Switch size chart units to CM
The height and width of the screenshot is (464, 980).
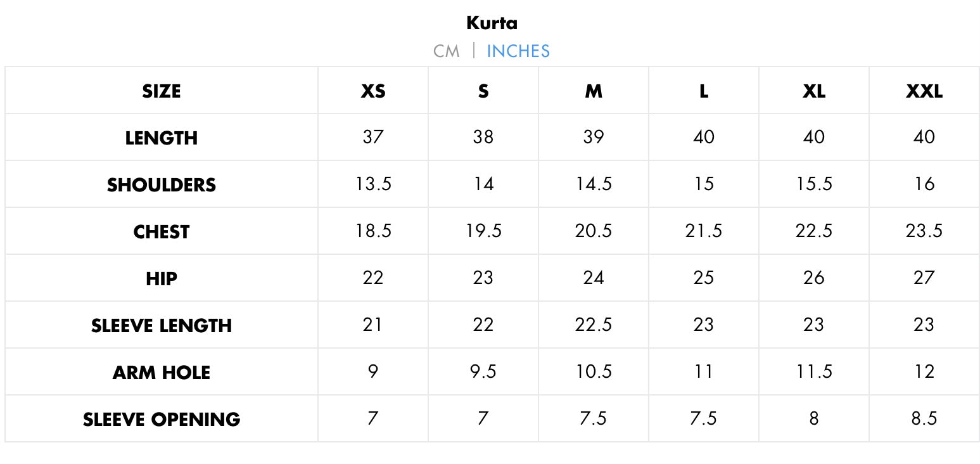point(446,51)
